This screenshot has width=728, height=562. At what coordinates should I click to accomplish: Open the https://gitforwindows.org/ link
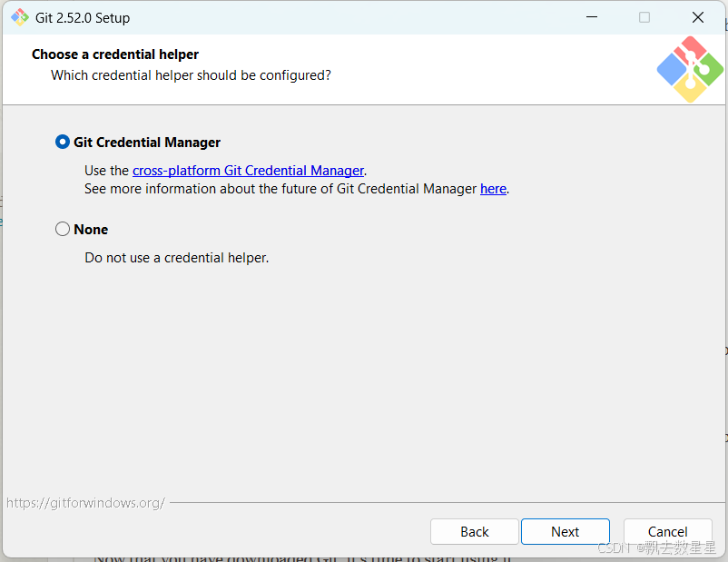[85, 503]
